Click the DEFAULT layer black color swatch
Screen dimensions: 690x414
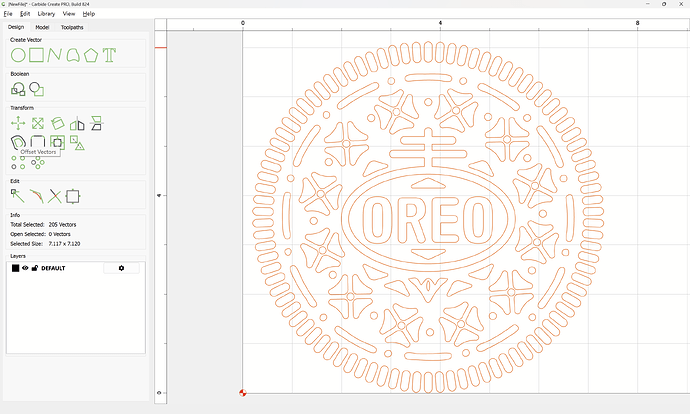(x=16, y=268)
